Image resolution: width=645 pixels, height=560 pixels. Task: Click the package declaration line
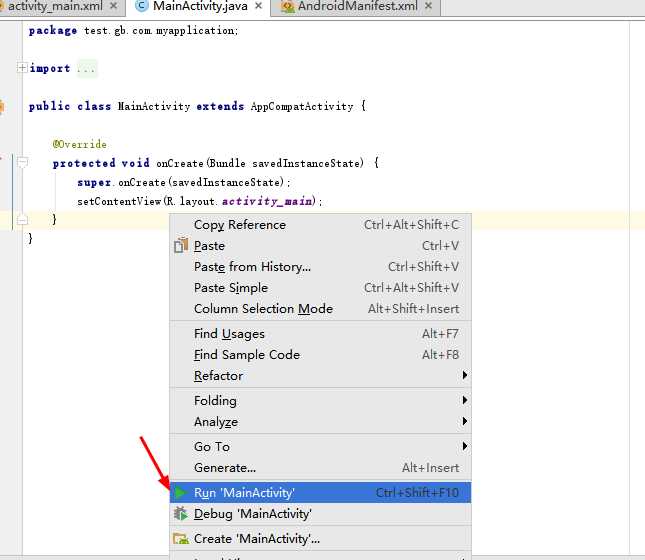point(133,30)
